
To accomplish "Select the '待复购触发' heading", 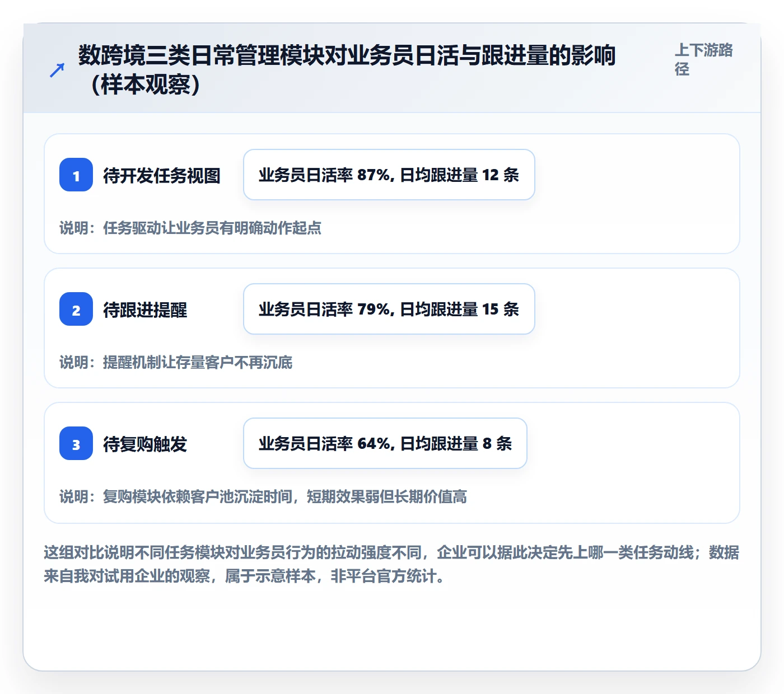I will pos(145,444).
